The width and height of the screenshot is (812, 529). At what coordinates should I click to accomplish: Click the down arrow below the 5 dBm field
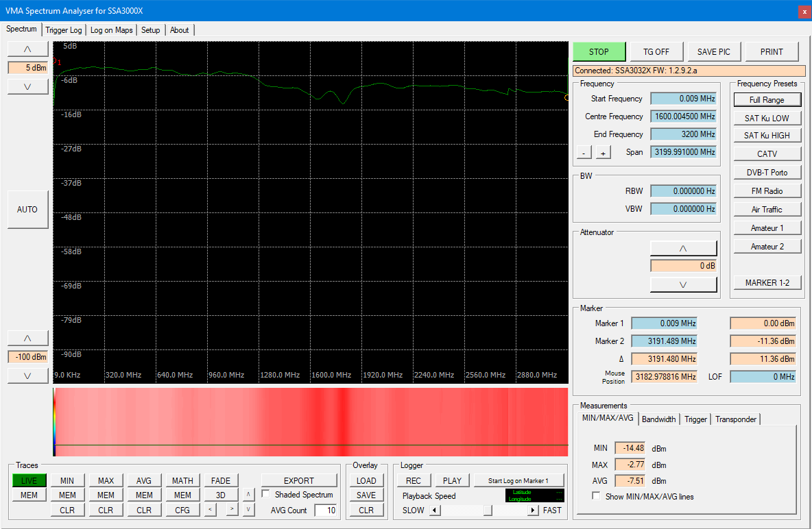click(x=27, y=86)
